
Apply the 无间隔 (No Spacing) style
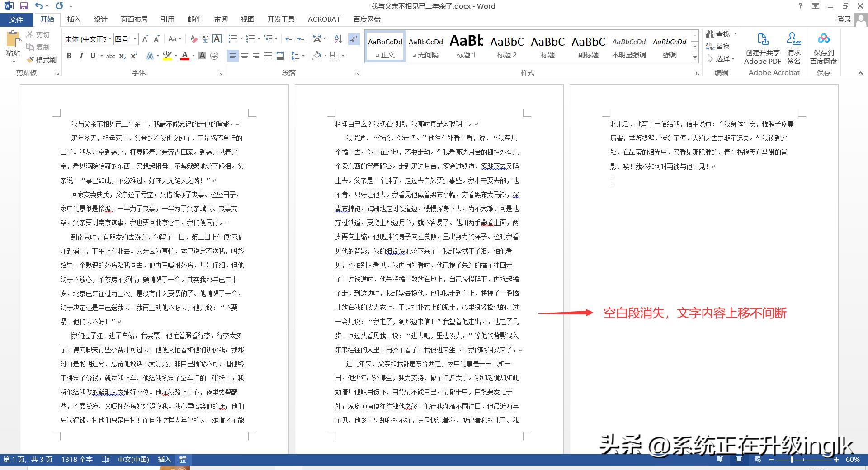425,46
